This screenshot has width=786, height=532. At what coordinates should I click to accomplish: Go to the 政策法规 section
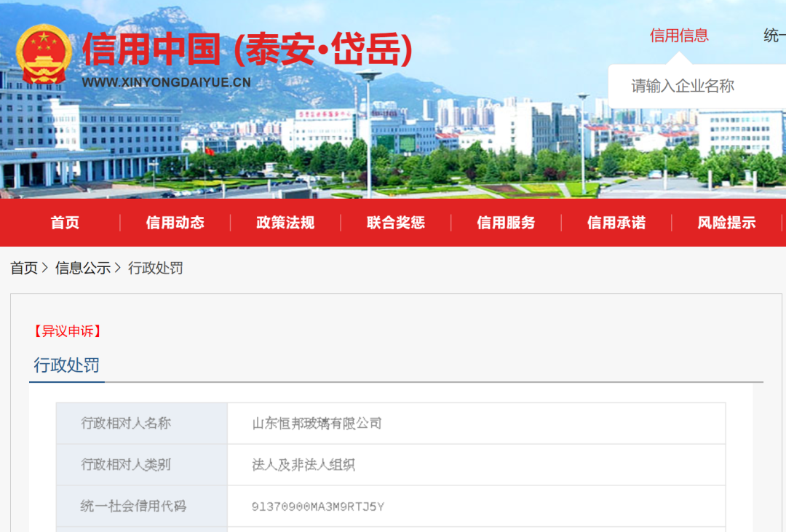point(285,223)
